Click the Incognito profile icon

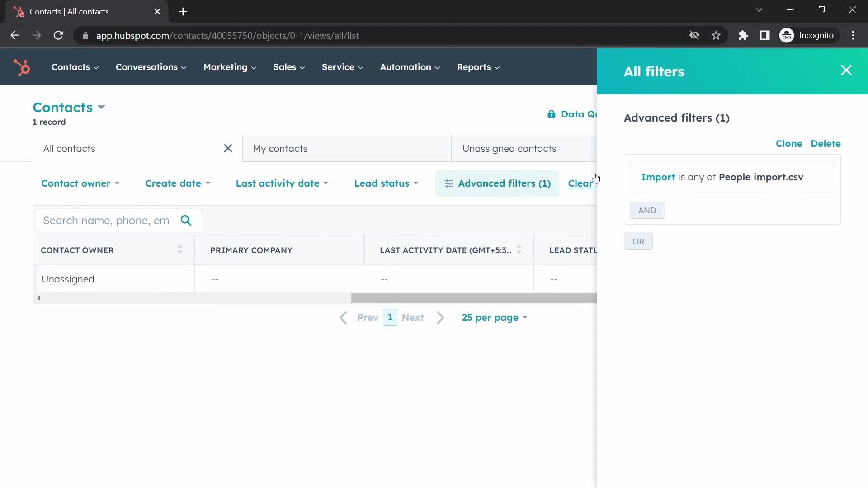[x=786, y=35]
